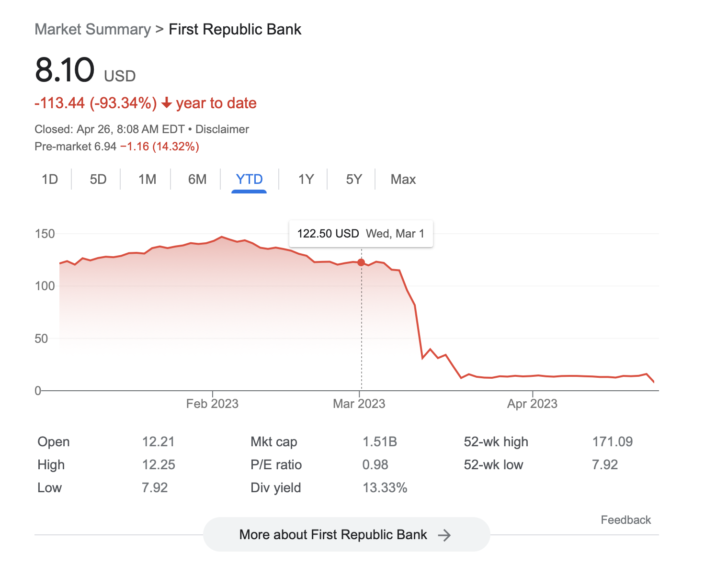Click the Closed: Apr 26 timestamp text

[x=110, y=129]
